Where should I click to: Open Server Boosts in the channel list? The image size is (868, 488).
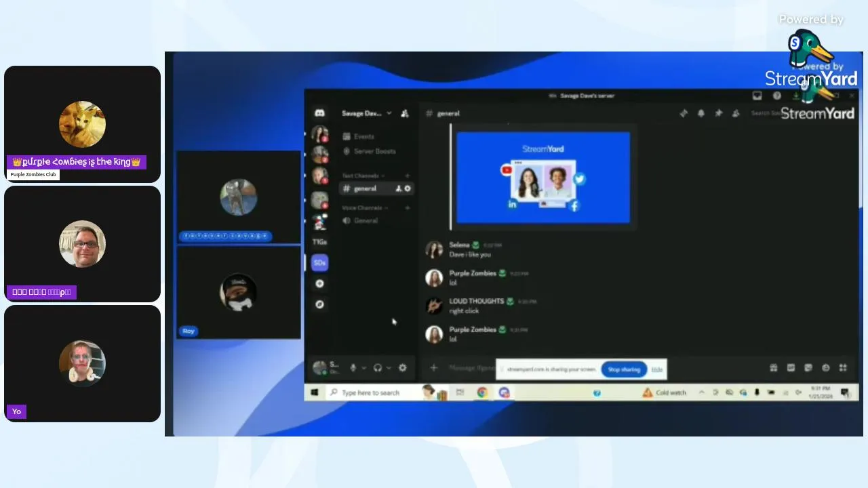(x=370, y=151)
